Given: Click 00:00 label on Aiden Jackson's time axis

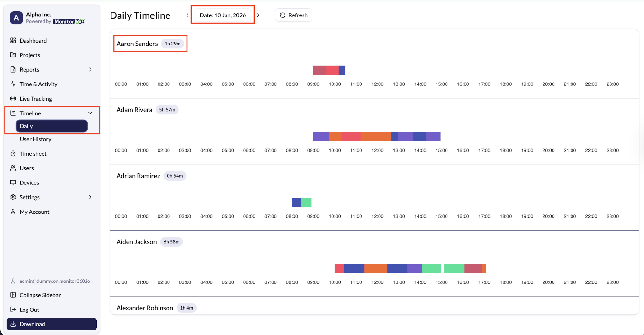Looking at the screenshot, I should (x=121, y=282).
